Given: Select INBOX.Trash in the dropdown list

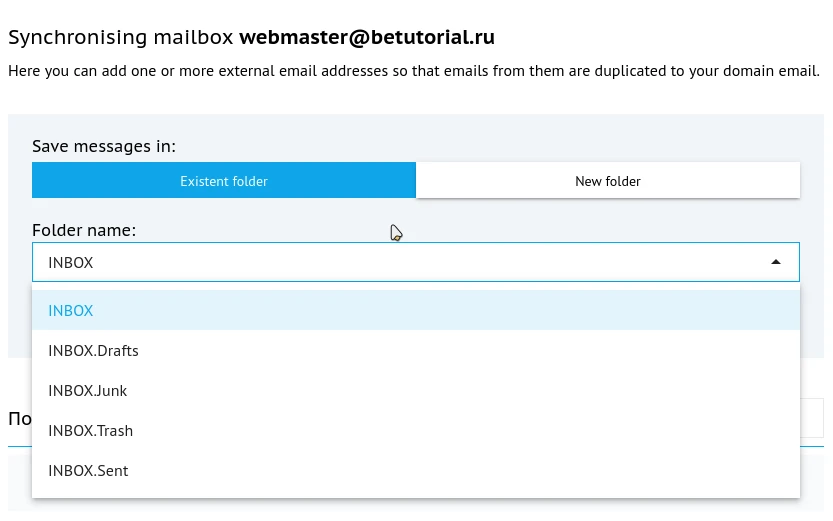Looking at the screenshot, I should click(91, 431).
